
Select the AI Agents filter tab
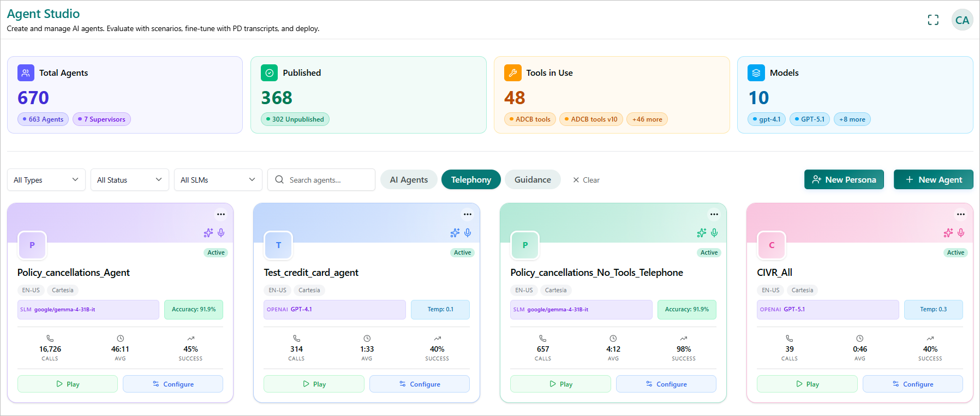tap(409, 179)
